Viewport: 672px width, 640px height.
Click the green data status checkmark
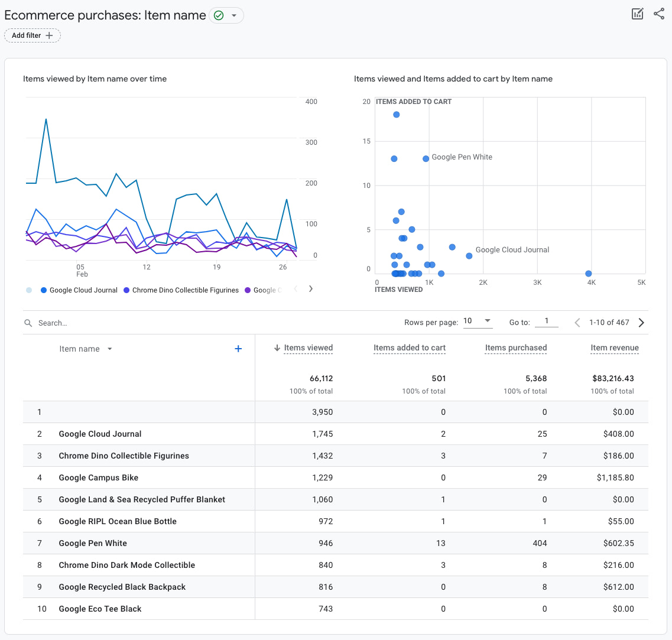[219, 16]
